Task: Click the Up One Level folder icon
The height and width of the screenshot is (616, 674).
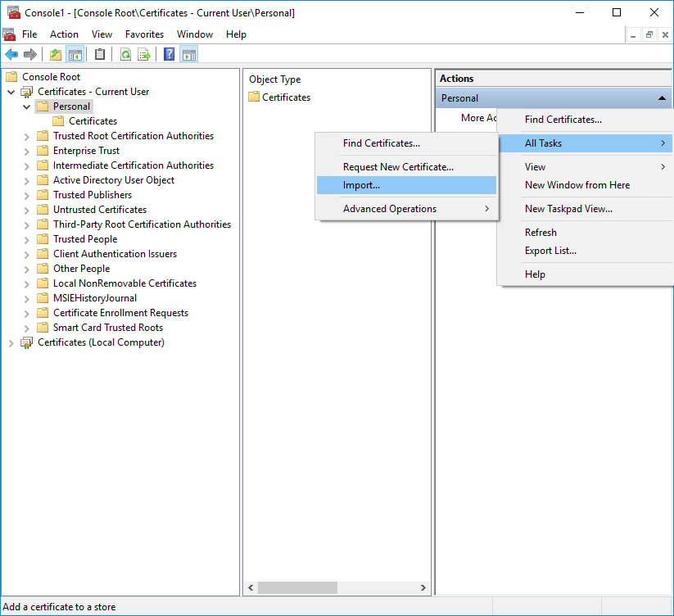Action: click(x=55, y=55)
